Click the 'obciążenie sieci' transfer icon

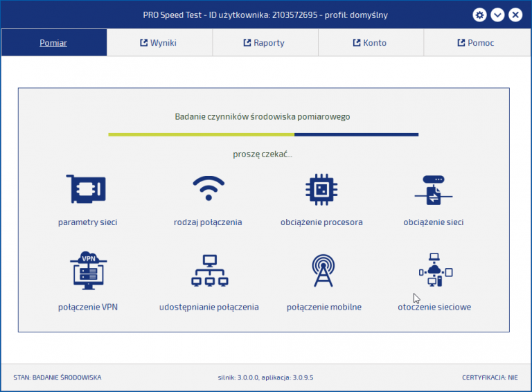[434, 189]
